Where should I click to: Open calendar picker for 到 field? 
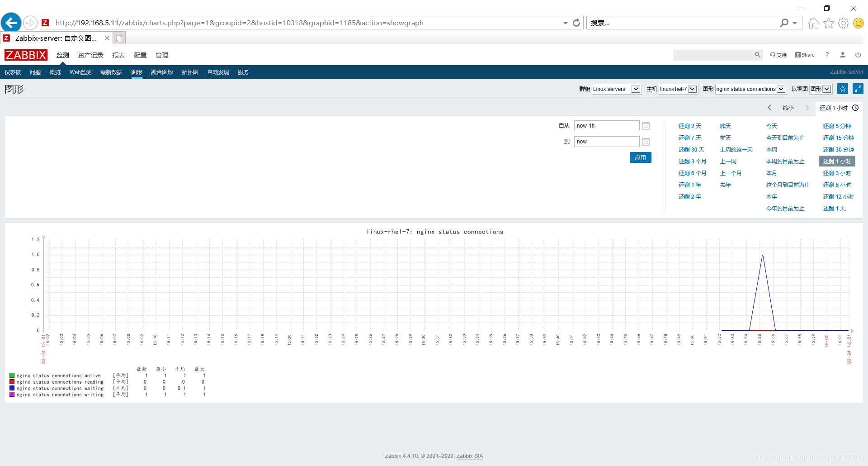click(646, 142)
